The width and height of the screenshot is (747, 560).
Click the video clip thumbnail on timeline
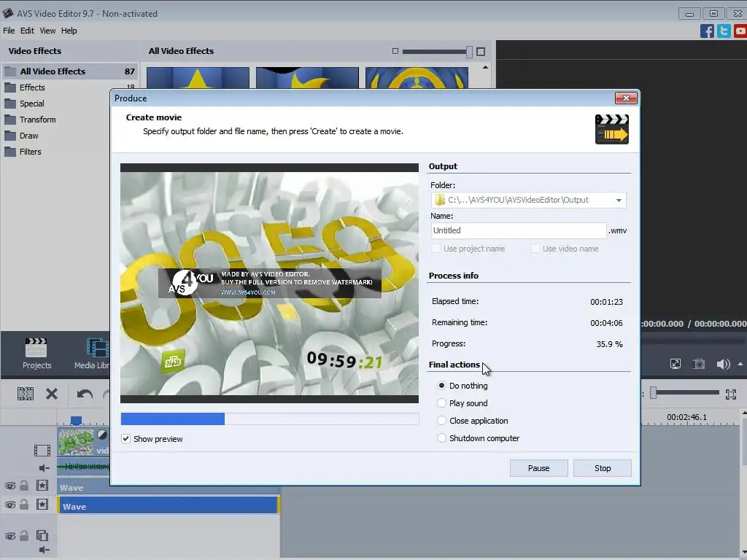[76, 443]
